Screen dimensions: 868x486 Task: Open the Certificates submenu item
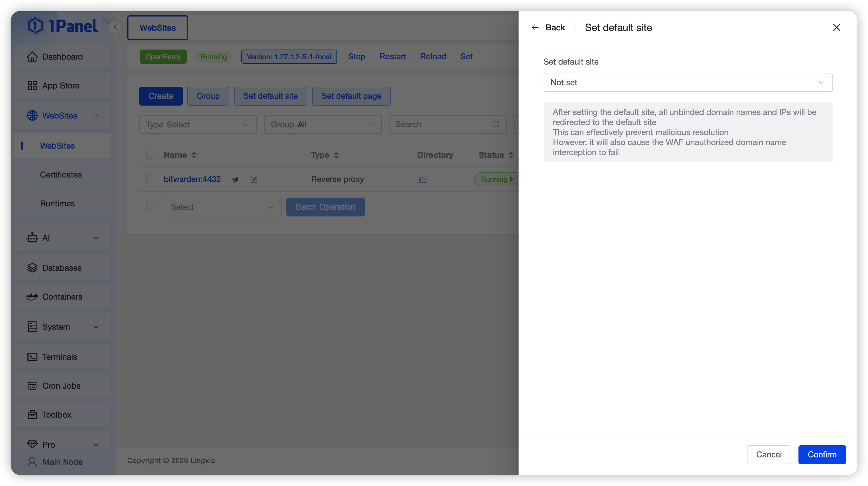(x=61, y=175)
